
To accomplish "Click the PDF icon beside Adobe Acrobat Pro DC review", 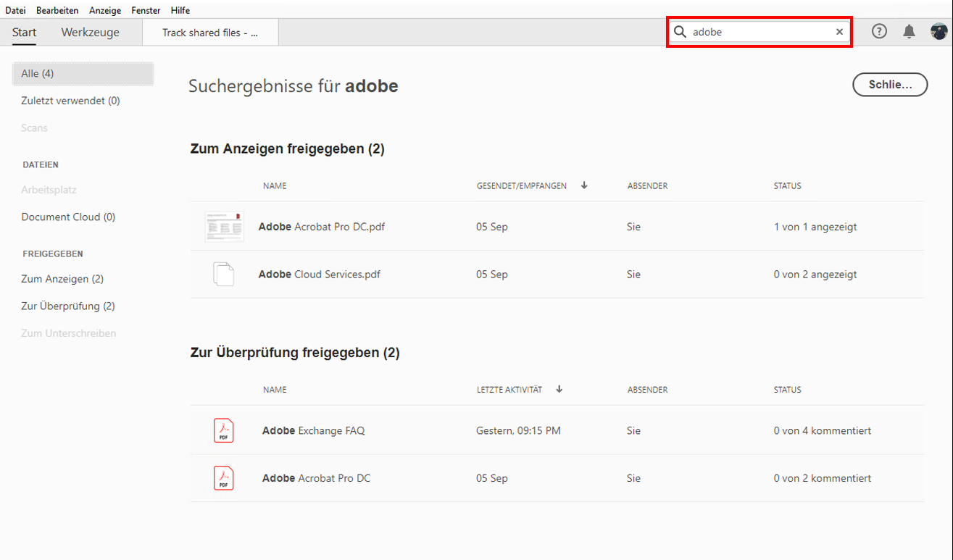I will point(223,478).
